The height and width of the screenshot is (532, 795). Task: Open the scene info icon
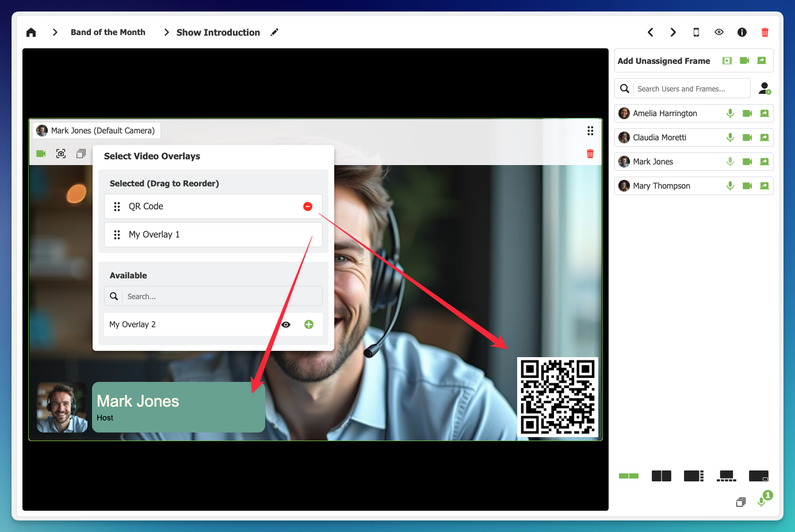pyautogui.click(x=742, y=32)
